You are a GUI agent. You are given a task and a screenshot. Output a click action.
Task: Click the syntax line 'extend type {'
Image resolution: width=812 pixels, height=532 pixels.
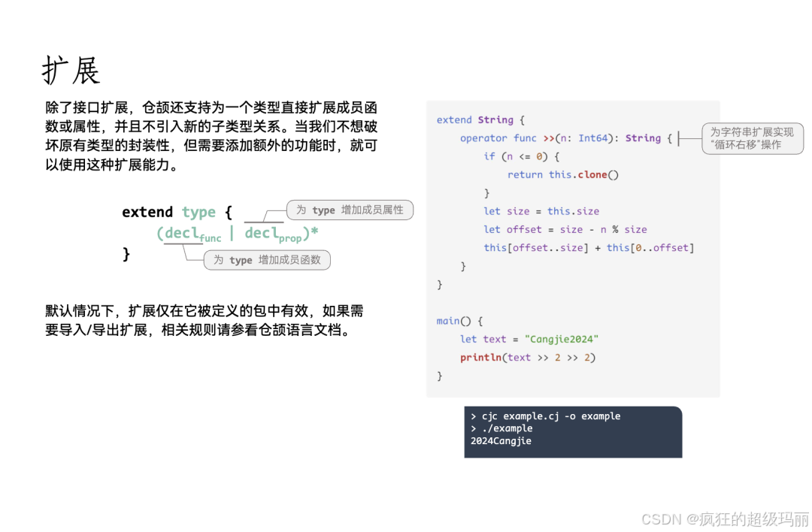(177, 212)
